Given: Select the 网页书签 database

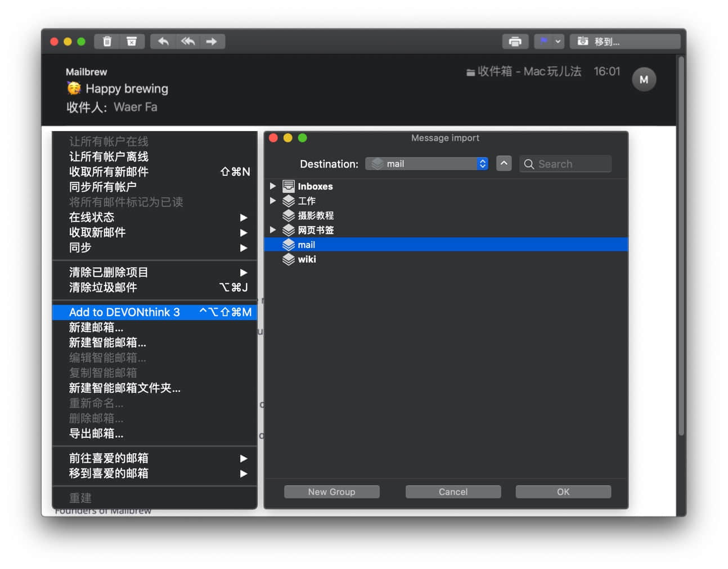Looking at the screenshot, I should click(446, 230).
